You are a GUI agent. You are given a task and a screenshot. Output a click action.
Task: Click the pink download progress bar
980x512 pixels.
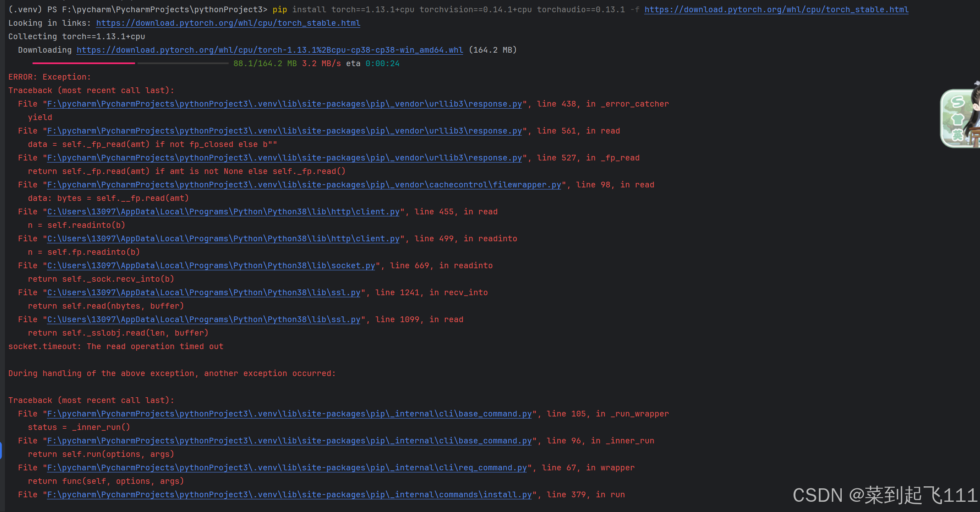click(84, 63)
